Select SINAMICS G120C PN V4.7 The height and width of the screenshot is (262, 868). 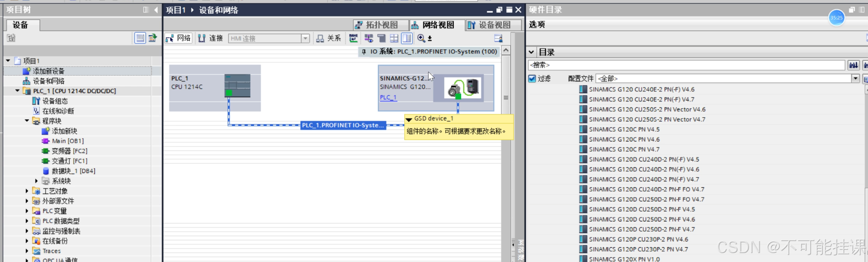[x=624, y=149]
